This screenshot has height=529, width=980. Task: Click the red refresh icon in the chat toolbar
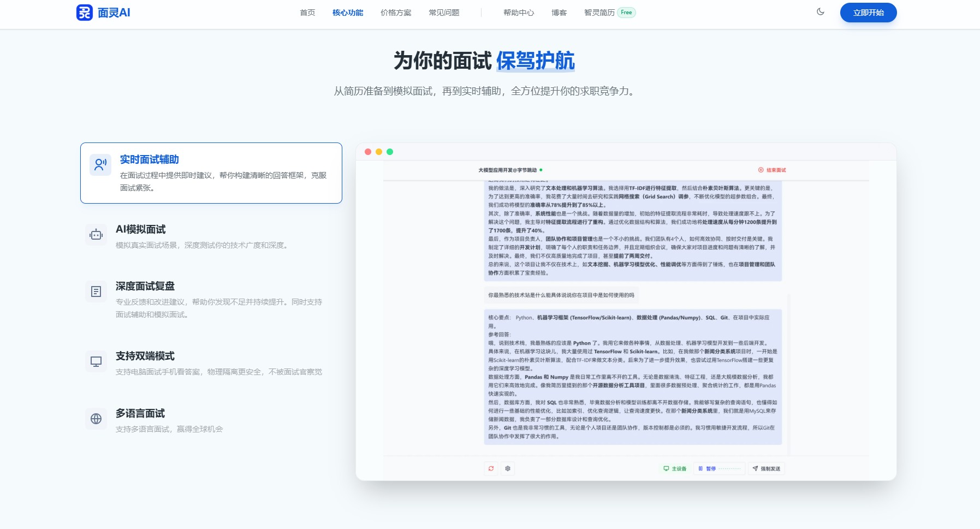(491, 468)
